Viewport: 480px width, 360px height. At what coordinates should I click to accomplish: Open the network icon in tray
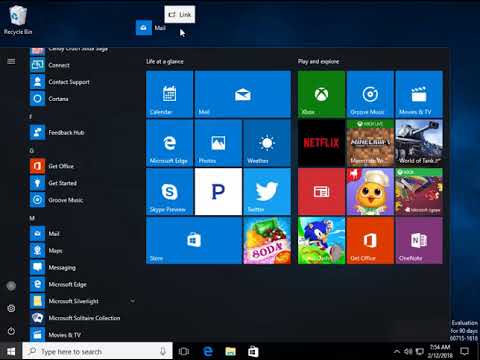tap(420, 351)
